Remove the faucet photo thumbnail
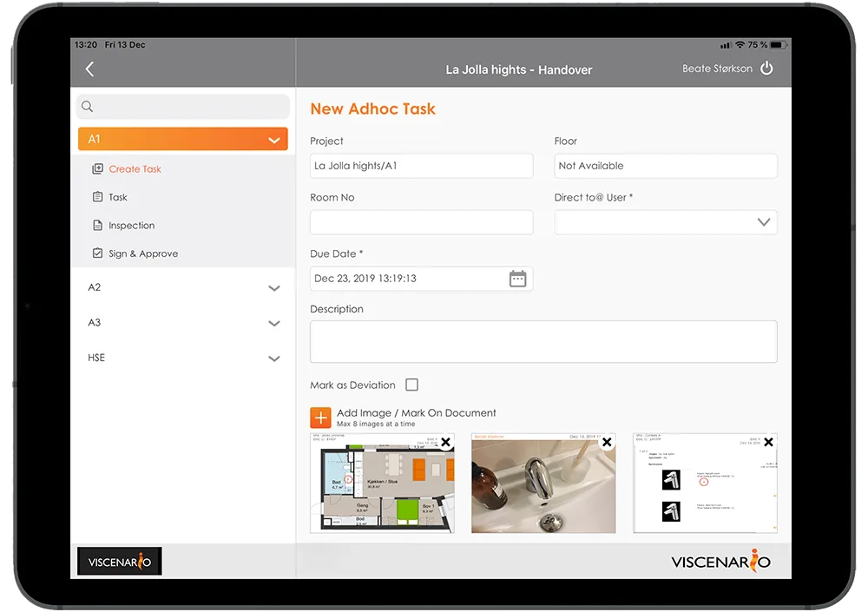868x612 pixels. [607, 442]
